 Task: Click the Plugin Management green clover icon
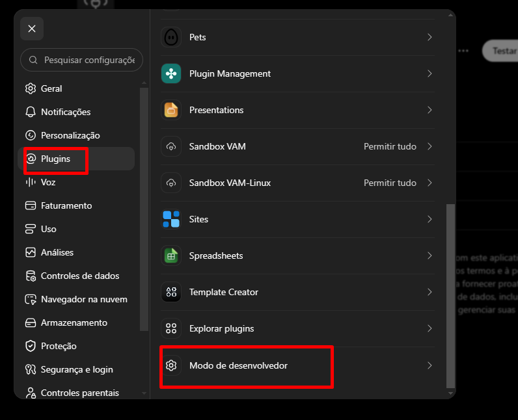point(171,73)
